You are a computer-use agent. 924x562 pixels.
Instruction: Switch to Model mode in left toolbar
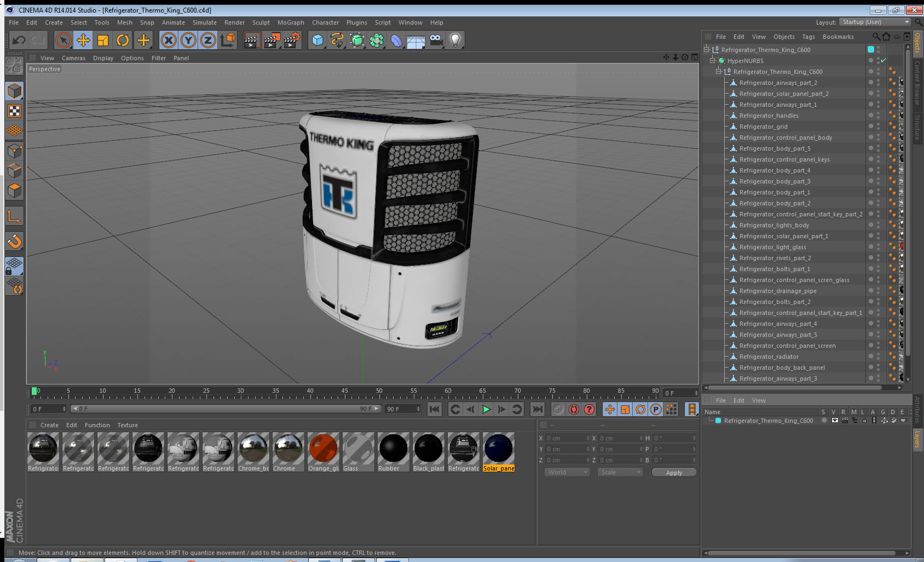click(x=14, y=91)
